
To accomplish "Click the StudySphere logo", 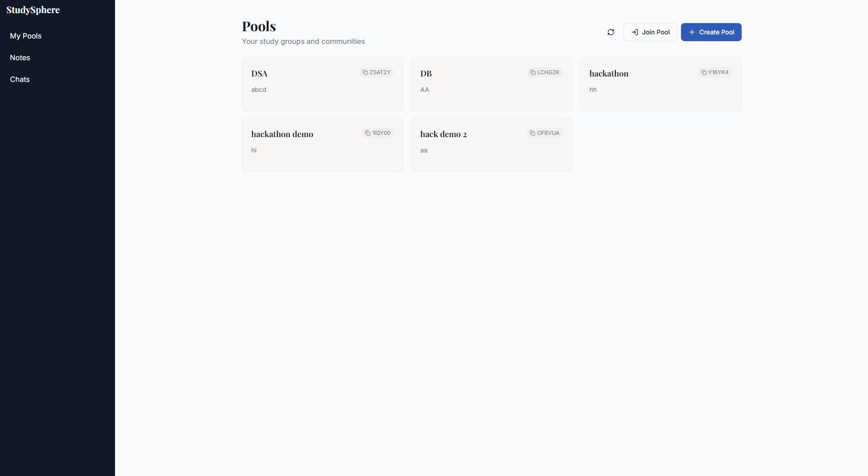I will tap(33, 10).
